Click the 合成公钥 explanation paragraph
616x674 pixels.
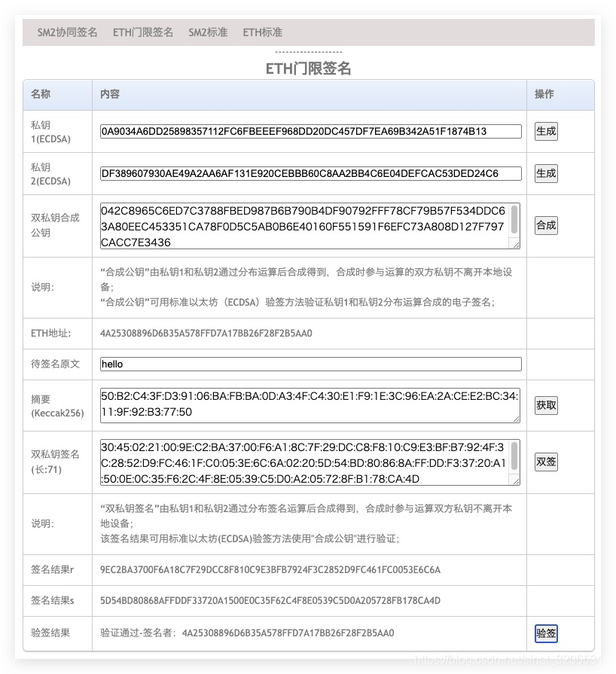(x=306, y=287)
